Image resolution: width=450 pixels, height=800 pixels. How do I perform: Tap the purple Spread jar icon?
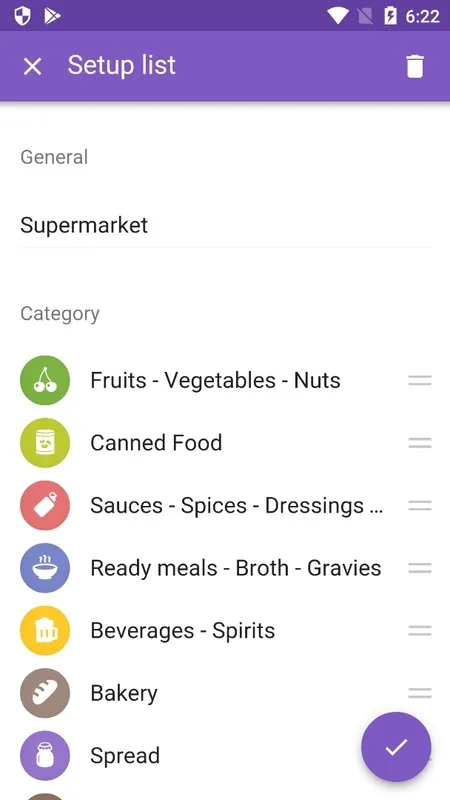pos(45,756)
